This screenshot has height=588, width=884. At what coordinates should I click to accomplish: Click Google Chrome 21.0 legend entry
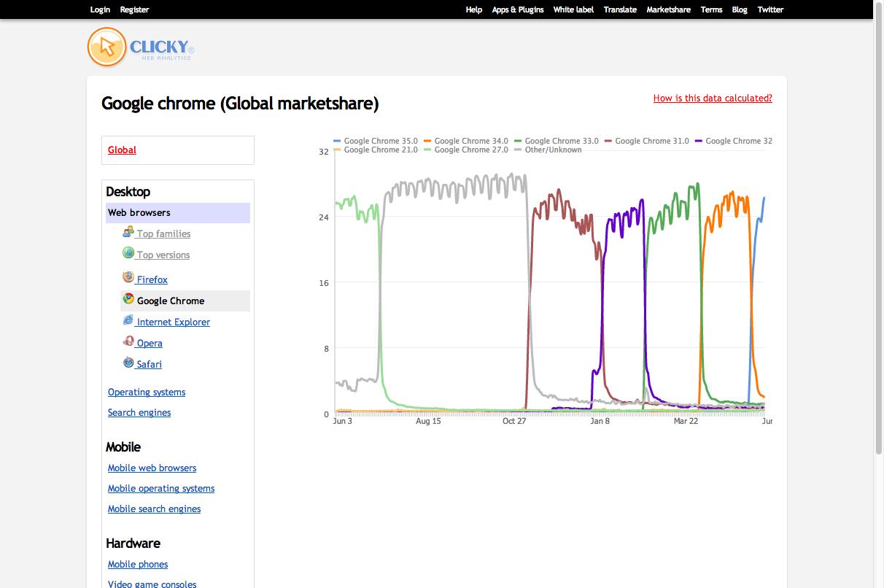coord(376,150)
